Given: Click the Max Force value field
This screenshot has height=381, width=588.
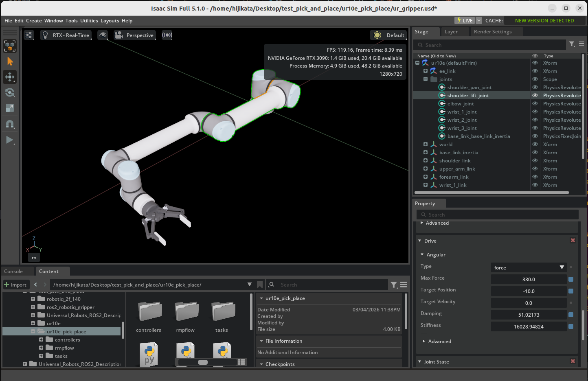Looking at the screenshot, I should coord(529,279).
